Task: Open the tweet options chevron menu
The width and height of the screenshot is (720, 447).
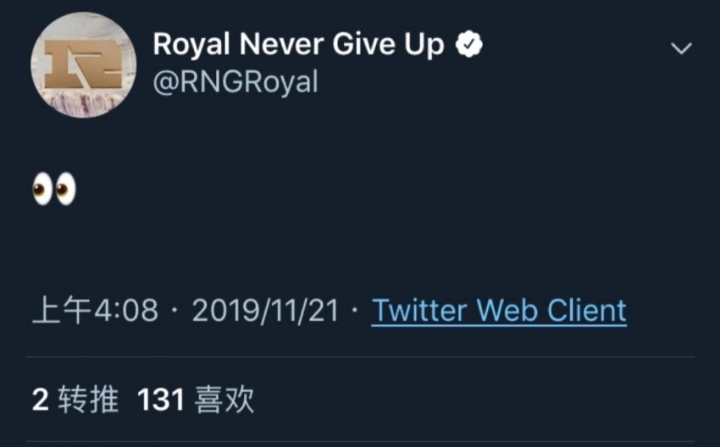Action: pyautogui.click(x=681, y=48)
